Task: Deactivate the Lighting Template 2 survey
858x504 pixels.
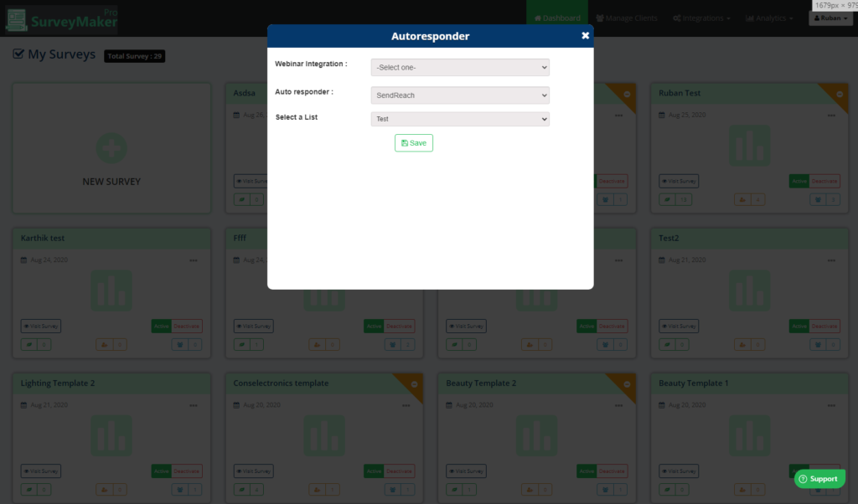Action: point(186,471)
